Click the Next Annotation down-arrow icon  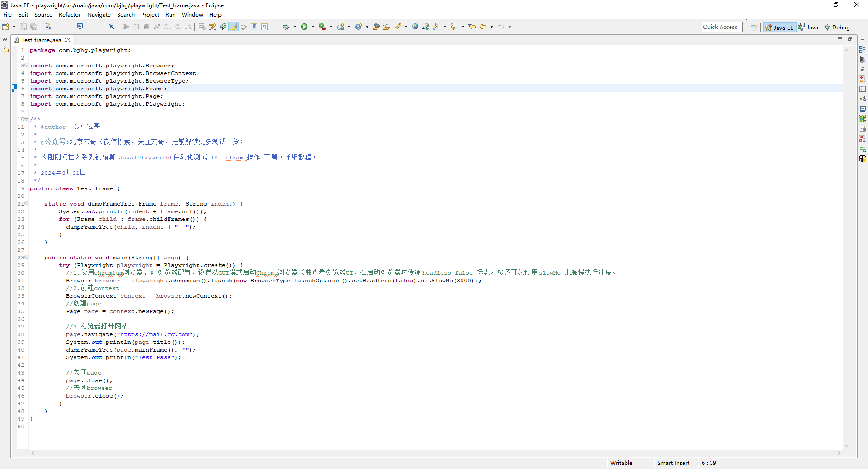coord(436,27)
